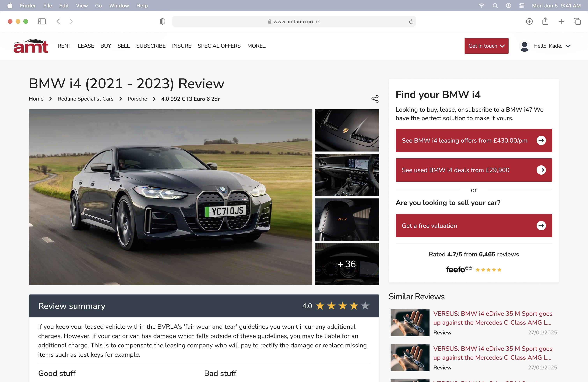Go forward to the next page
Viewport: 588px width, 382px height.
(71, 21)
